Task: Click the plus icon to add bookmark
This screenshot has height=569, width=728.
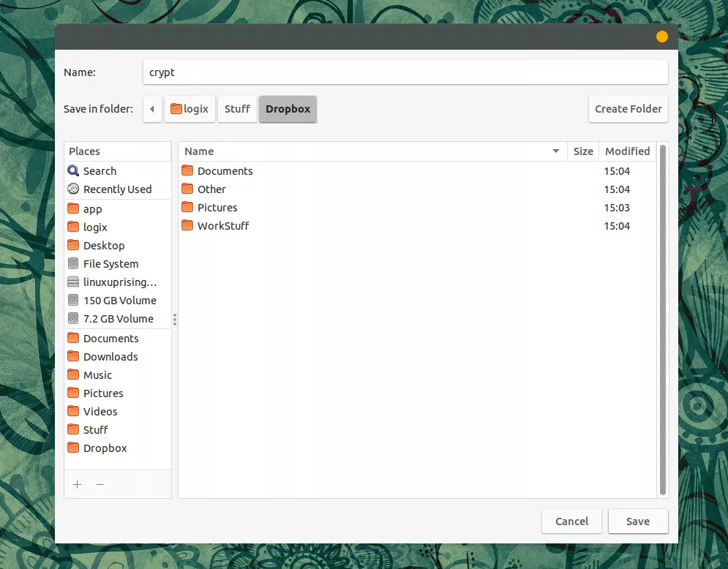Action: [78, 484]
